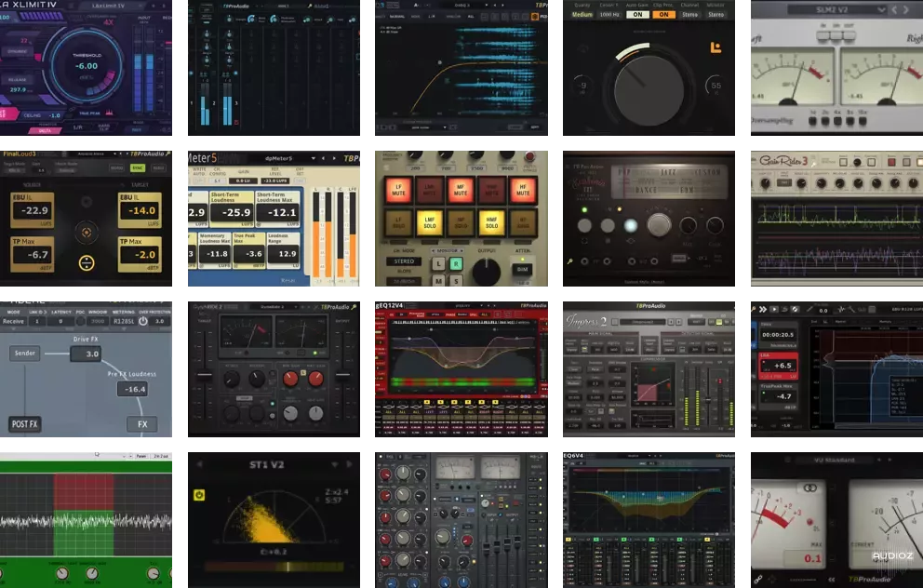The height and width of the screenshot is (588, 923).
Task: Click the output knob near DIM
Action: coord(487,272)
